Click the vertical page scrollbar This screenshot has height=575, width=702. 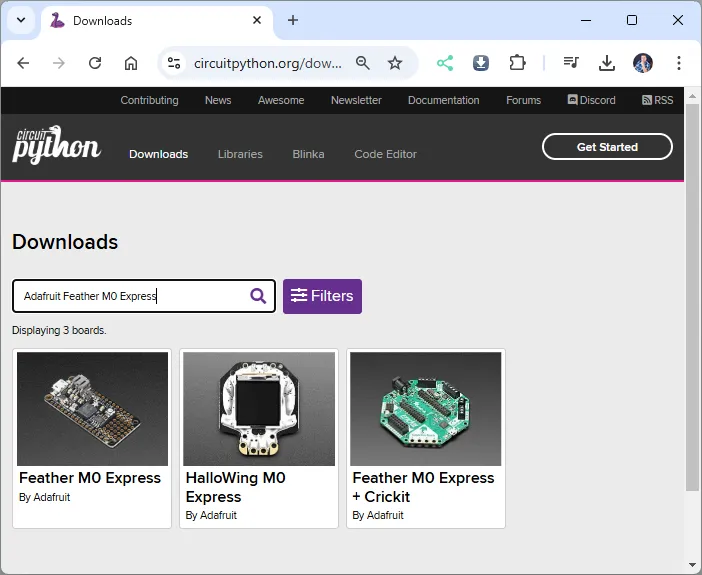(692, 300)
